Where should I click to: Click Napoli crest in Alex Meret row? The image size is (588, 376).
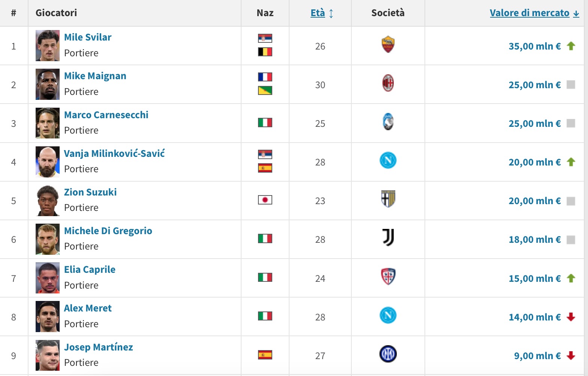388,315
